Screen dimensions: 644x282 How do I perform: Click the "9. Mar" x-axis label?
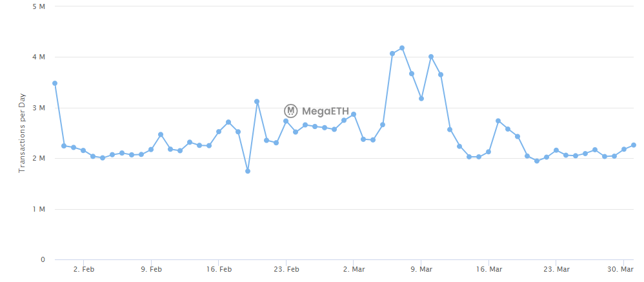[x=421, y=269]
